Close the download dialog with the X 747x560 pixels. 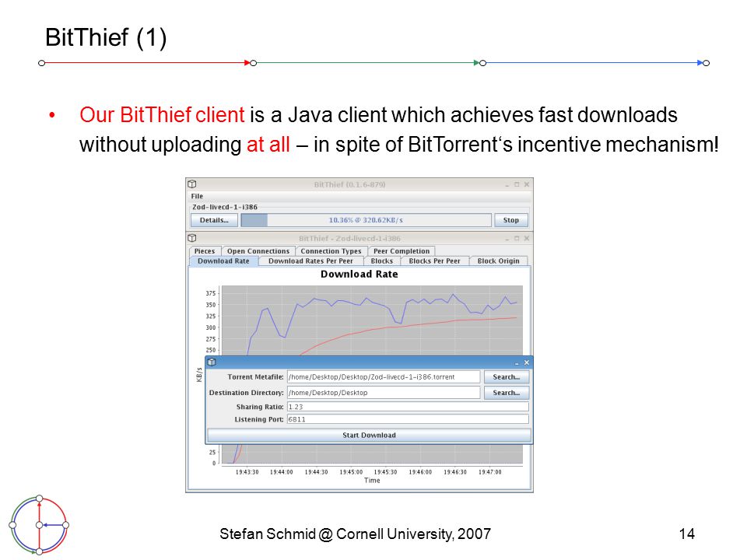coord(527,362)
